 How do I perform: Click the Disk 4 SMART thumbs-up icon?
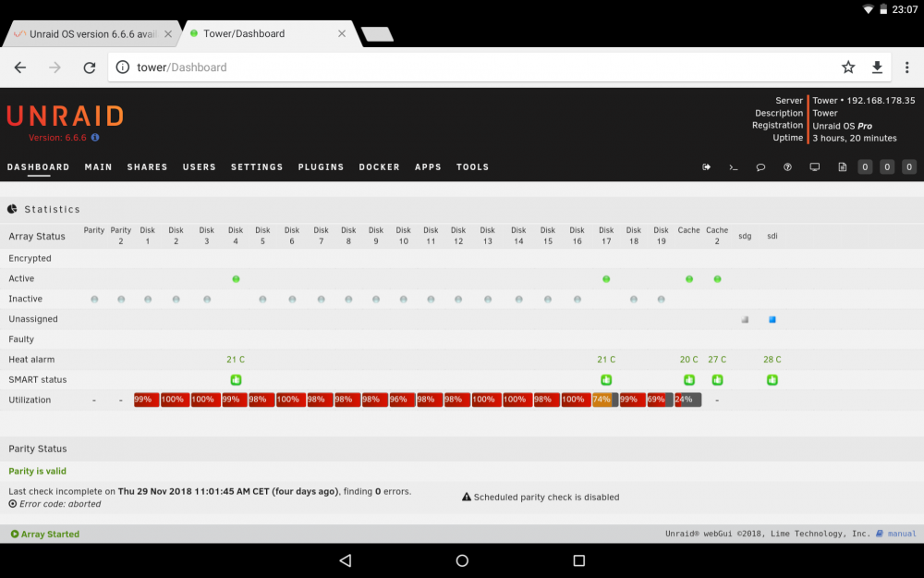pyautogui.click(x=236, y=380)
